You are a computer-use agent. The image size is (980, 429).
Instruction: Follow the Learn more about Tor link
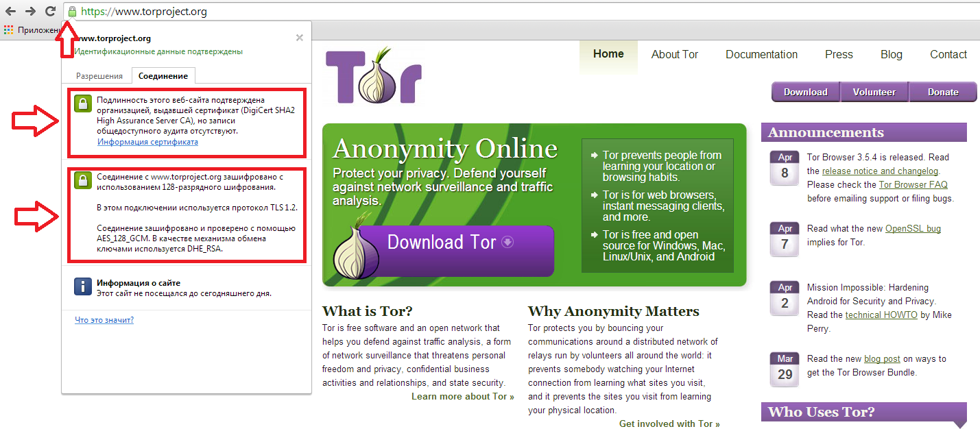coord(462,397)
